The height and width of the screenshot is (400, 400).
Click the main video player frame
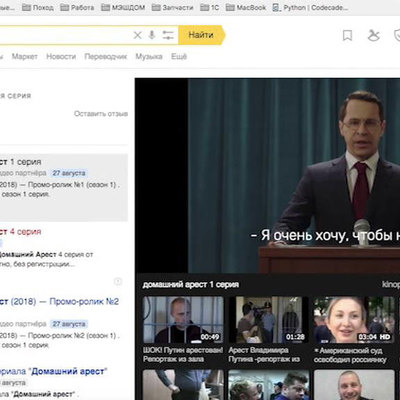click(267, 176)
